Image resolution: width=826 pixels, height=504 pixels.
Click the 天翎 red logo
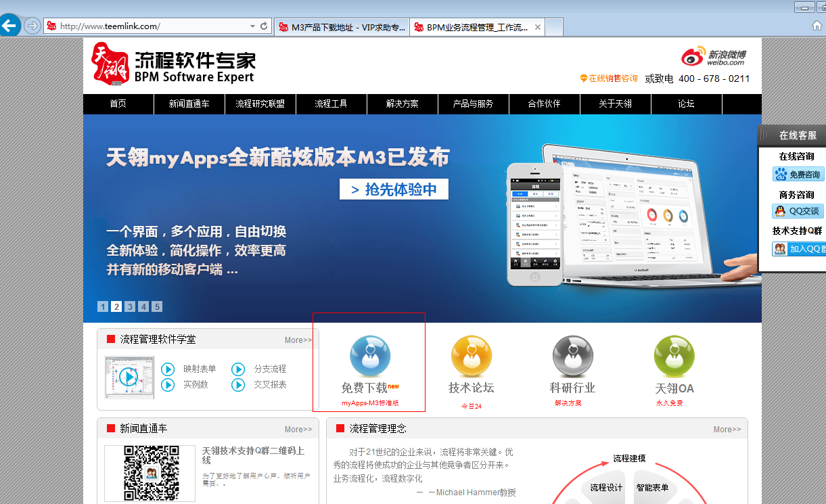[x=110, y=65]
